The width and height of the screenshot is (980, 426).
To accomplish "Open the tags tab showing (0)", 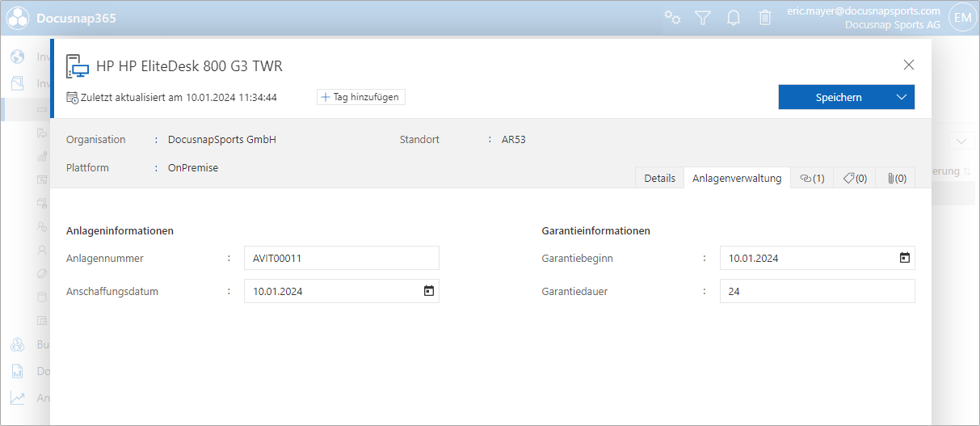I will pyautogui.click(x=855, y=178).
